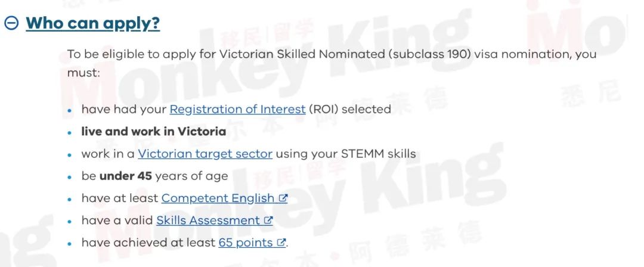644x267 pixels.
Task: Click the bold 'under 45' text
Action: click(x=126, y=176)
